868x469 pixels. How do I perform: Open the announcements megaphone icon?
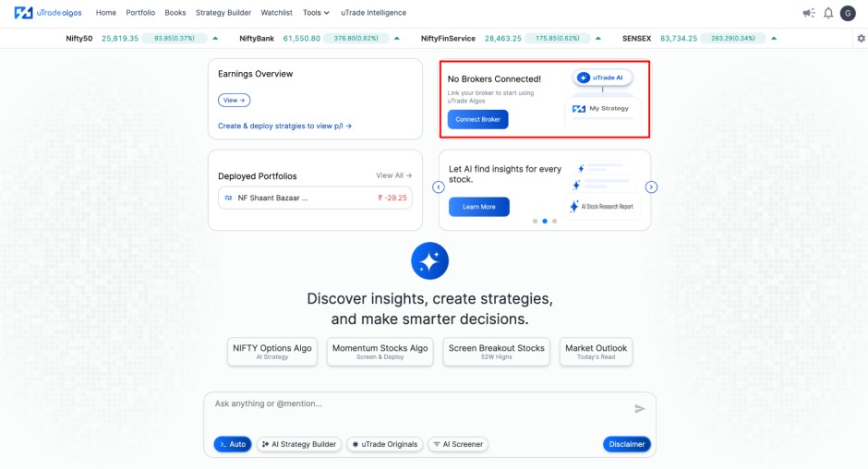(x=809, y=13)
